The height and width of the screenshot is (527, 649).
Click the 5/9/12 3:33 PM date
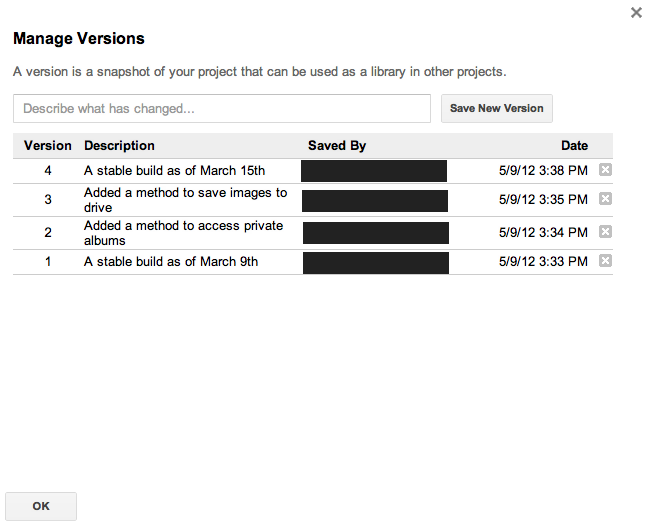[x=543, y=262]
